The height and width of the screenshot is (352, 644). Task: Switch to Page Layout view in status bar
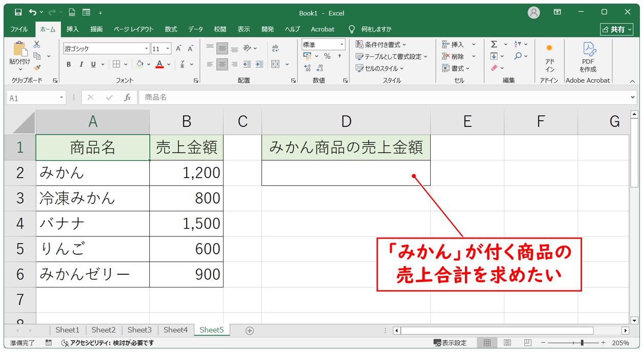[x=507, y=343]
